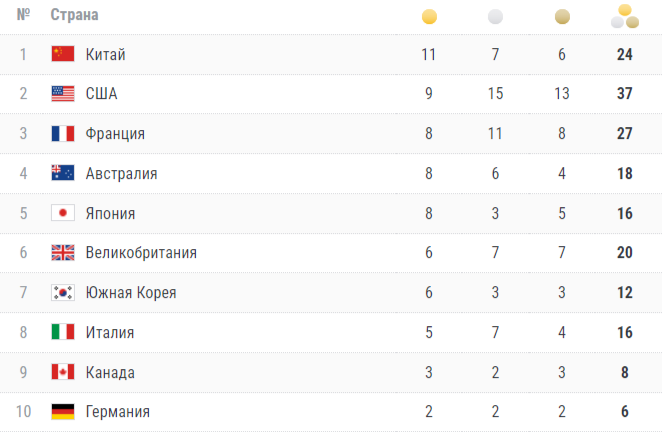Sort by silver medal column icon
The image size is (665, 432).
(x=495, y=16)
